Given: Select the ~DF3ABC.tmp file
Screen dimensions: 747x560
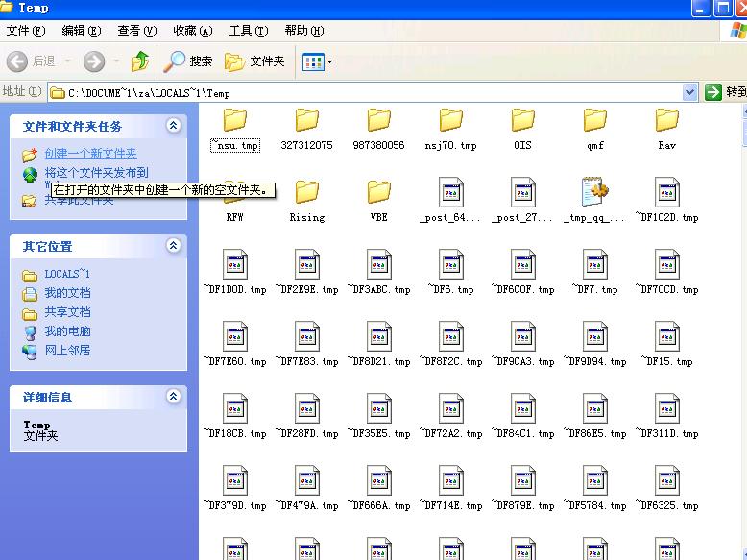Looking at the screenshot, I should (378, 273).
